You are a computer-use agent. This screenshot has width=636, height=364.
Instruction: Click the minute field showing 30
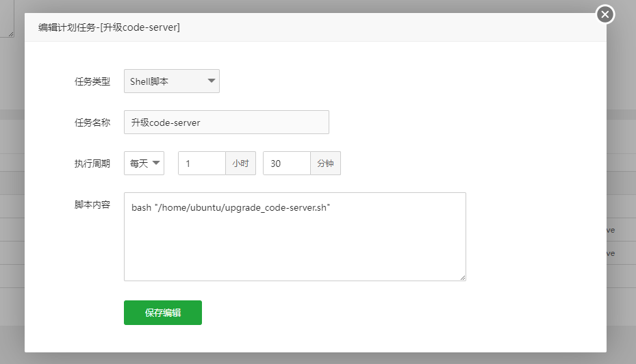pos(286,164)
